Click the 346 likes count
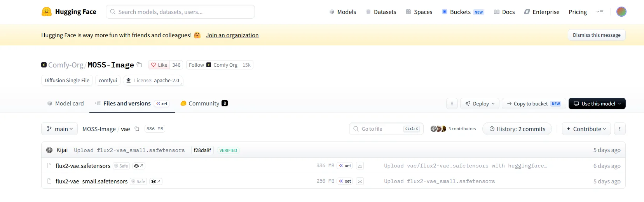Screen dimensions: 644x202 click(176, 65)
